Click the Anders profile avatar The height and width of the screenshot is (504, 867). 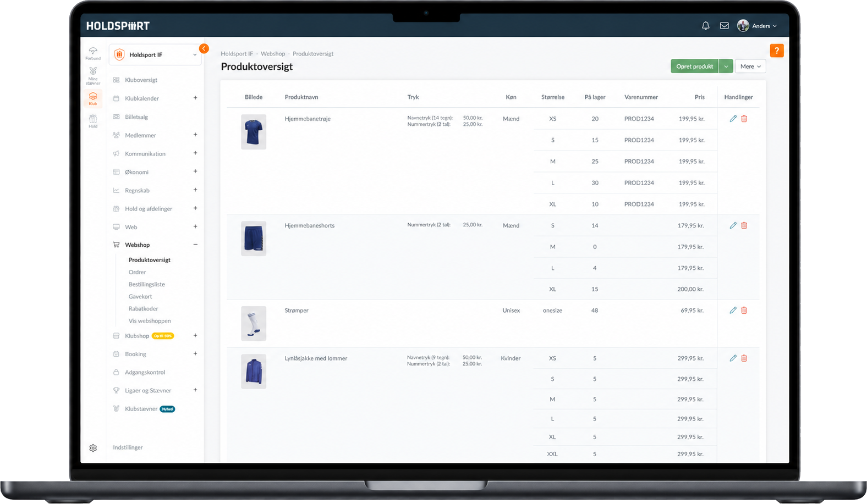(x=743, y=26)
